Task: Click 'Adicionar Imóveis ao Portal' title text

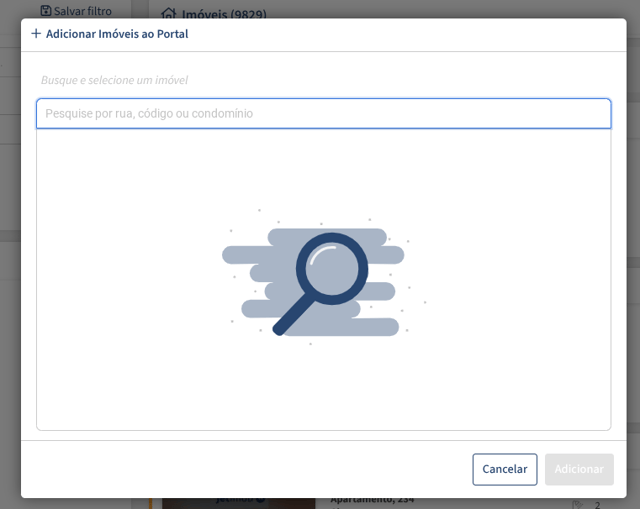Action: 117,34
